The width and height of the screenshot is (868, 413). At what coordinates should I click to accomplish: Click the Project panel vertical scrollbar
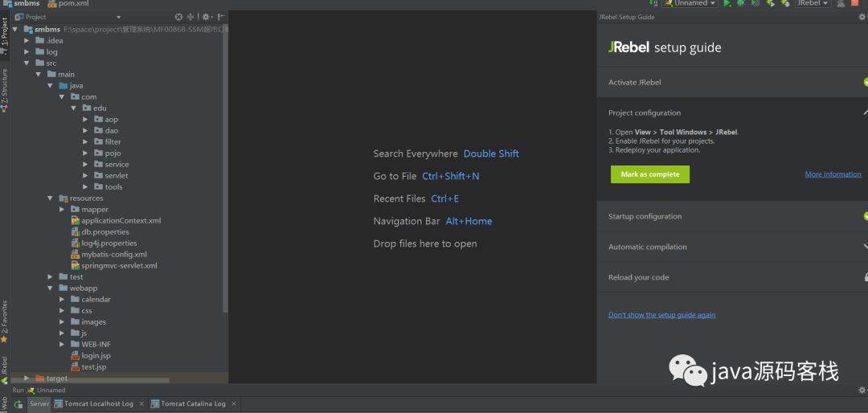pos(225,169)
